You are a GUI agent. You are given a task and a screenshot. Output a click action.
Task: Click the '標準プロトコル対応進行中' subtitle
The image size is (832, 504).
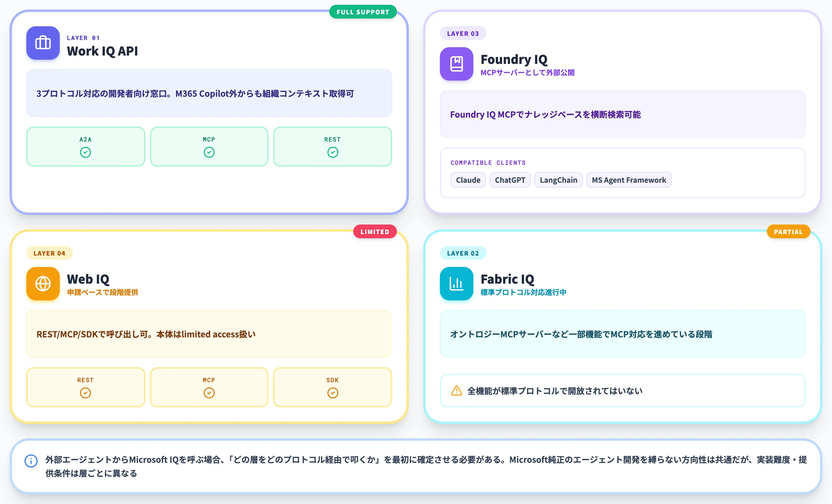(523, 292)
